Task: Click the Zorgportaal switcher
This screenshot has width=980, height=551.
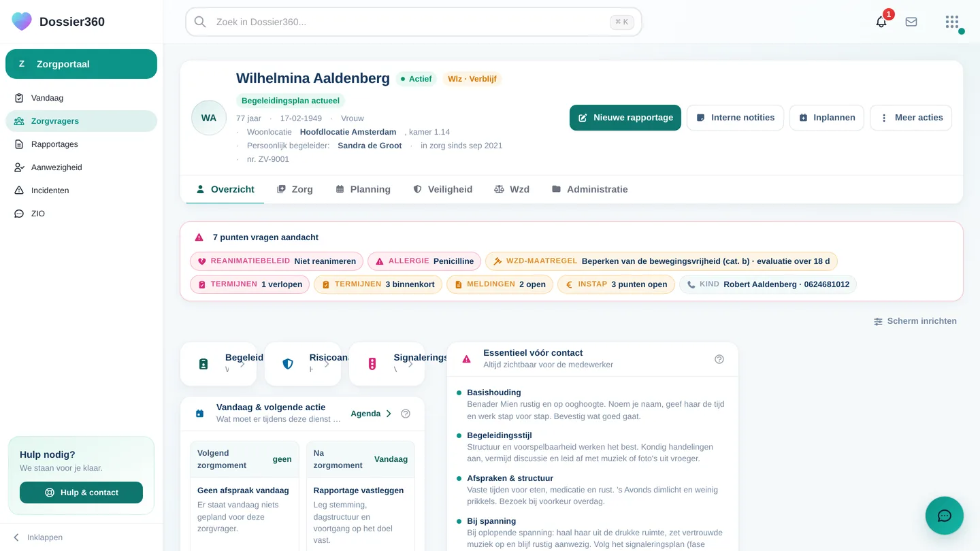Action: [81, 64]
